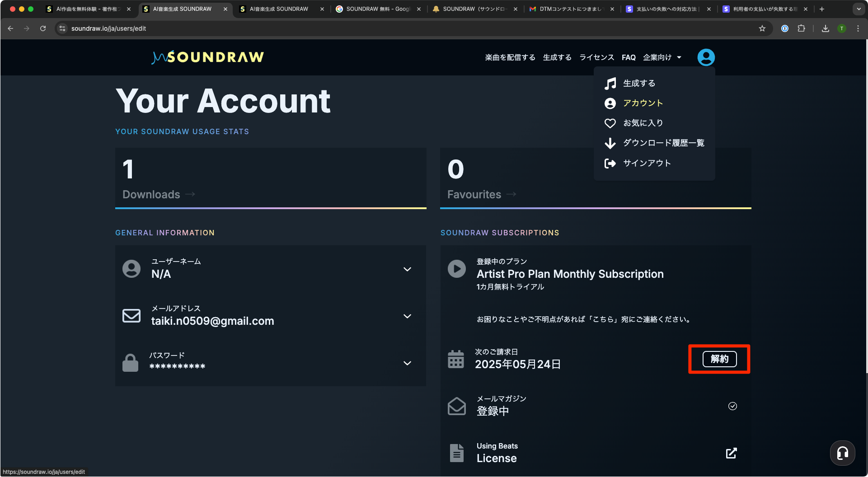Image resolution: width=868 pixels, height=477 pixels.
Task: Select お気に入り in the profile dropdown
Action: [643, 123]
